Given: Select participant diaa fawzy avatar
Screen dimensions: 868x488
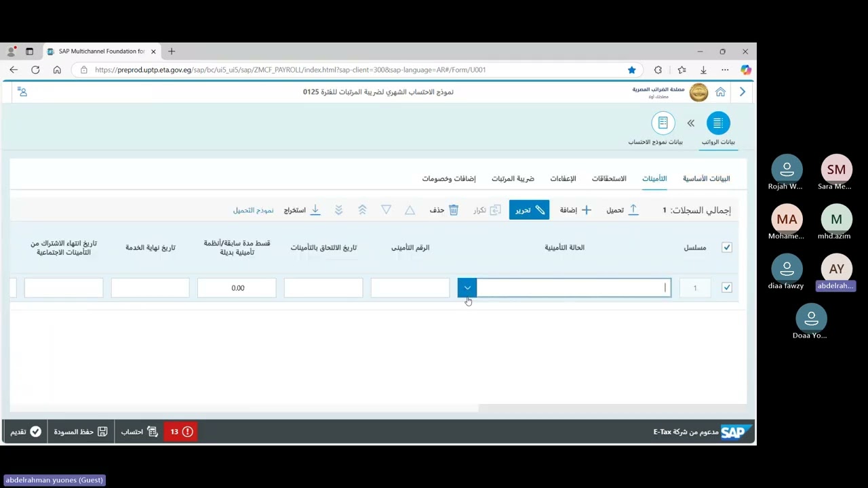Looking at the screenshot, I should click(787, 268).
